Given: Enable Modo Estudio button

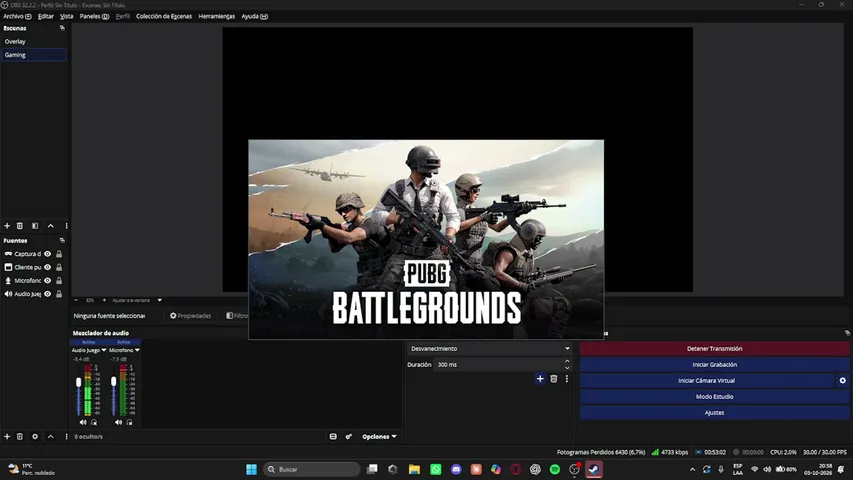Looking at the screenshot, I should tap(714, 397).
